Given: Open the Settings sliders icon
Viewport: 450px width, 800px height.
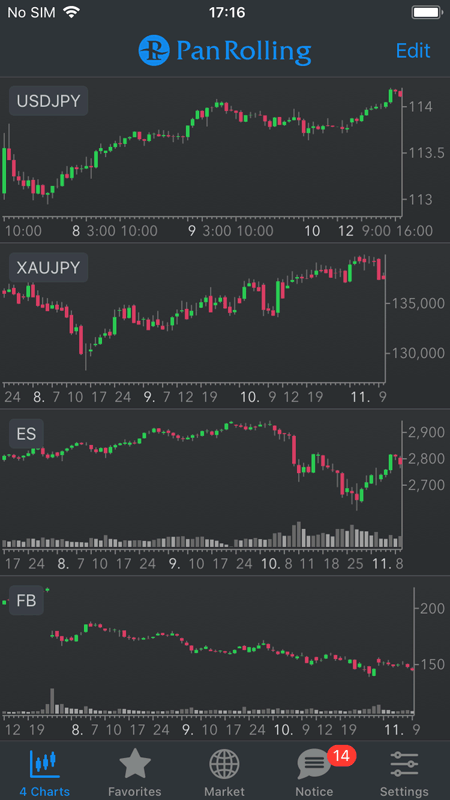Looking at the screenshot, I should pyautogui.click(x=404, y=764).
